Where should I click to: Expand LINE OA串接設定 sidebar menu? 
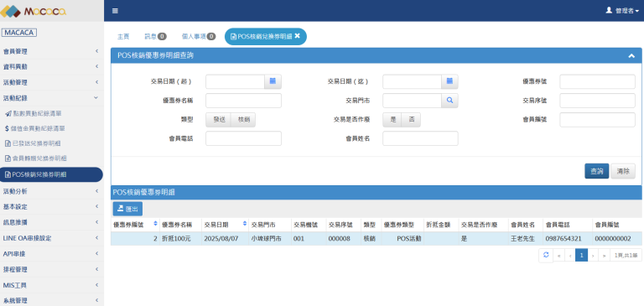51,238
